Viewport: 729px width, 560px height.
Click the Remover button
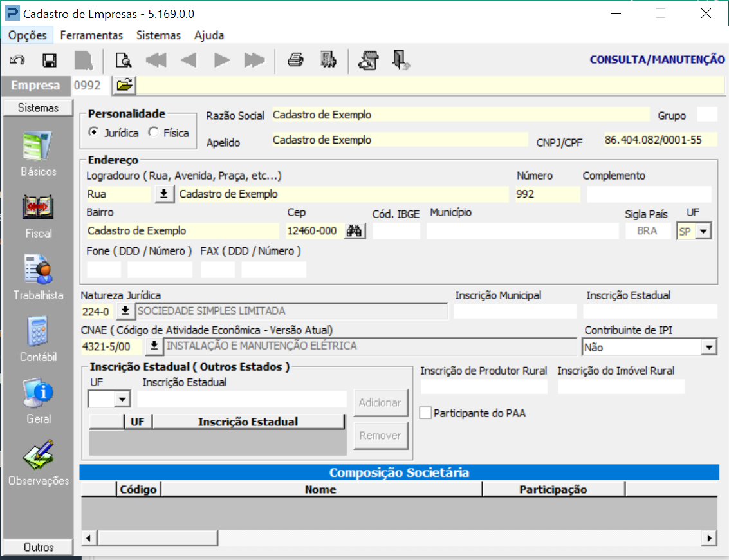380,436
